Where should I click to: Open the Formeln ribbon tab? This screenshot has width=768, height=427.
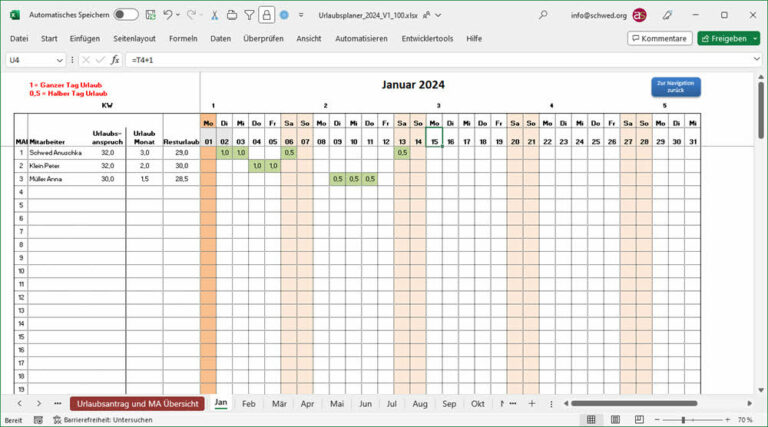coord(183,38)
